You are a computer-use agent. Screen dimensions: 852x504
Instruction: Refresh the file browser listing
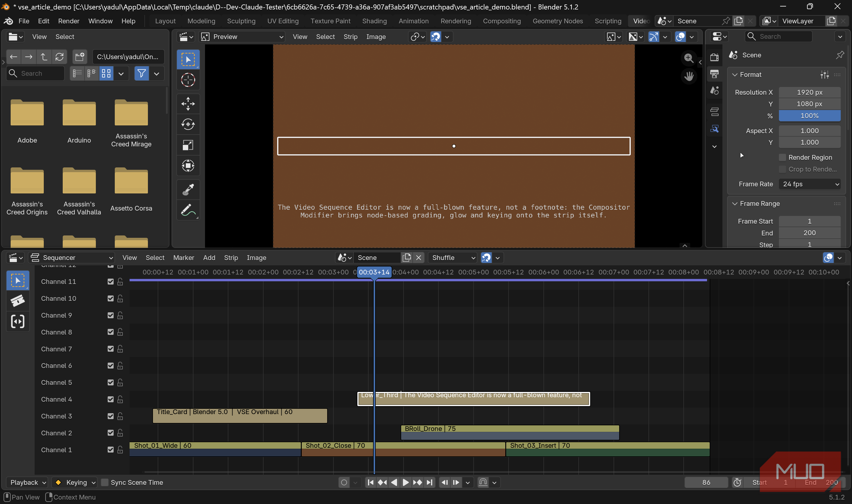tap(59, 57)
